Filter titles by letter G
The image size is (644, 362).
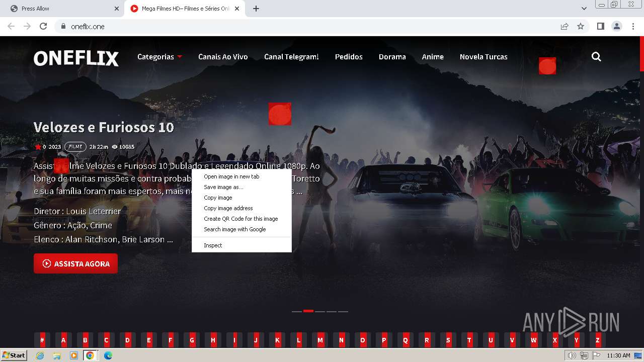tap(192, 340)
